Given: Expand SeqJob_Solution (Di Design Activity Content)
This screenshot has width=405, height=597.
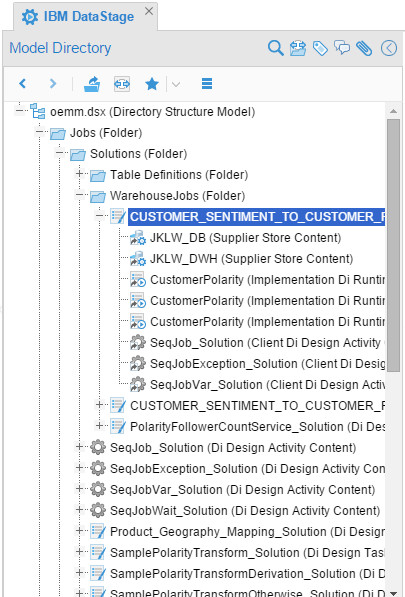Looking at the screenshot, I should [x=80, y=446].
